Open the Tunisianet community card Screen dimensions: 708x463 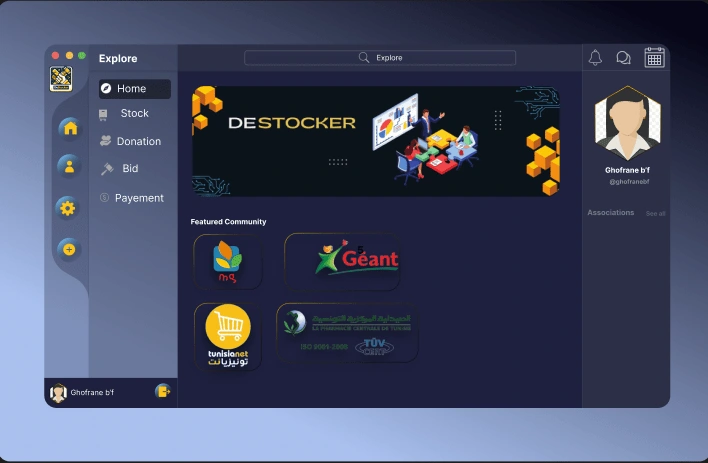[x=228, y=337]
